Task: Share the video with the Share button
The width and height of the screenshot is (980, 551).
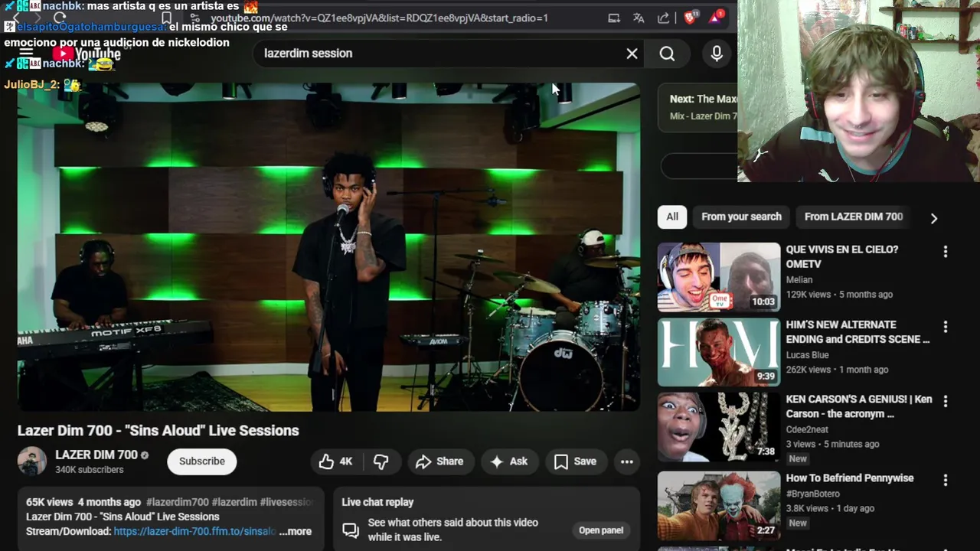Action: pos(439,461)
